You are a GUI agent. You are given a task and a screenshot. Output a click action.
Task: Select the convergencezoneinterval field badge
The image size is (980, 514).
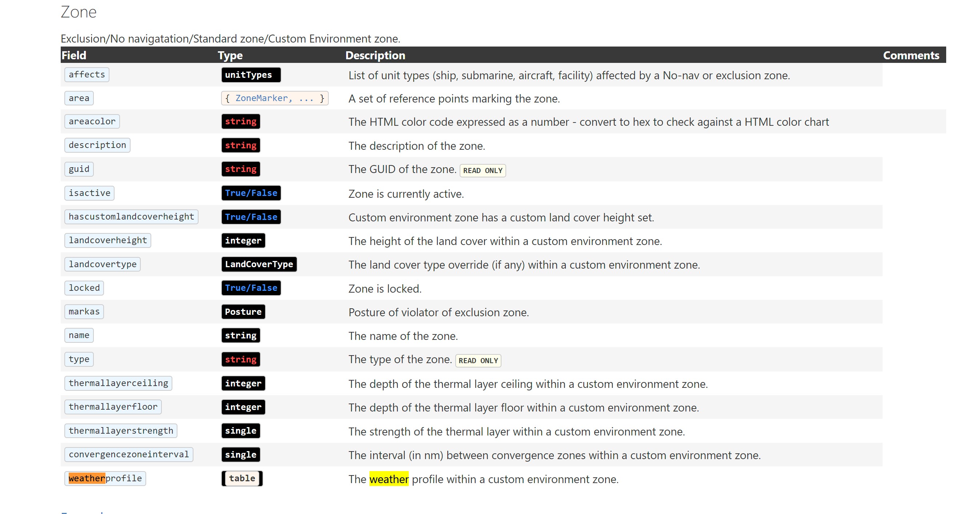coord(129,454)
